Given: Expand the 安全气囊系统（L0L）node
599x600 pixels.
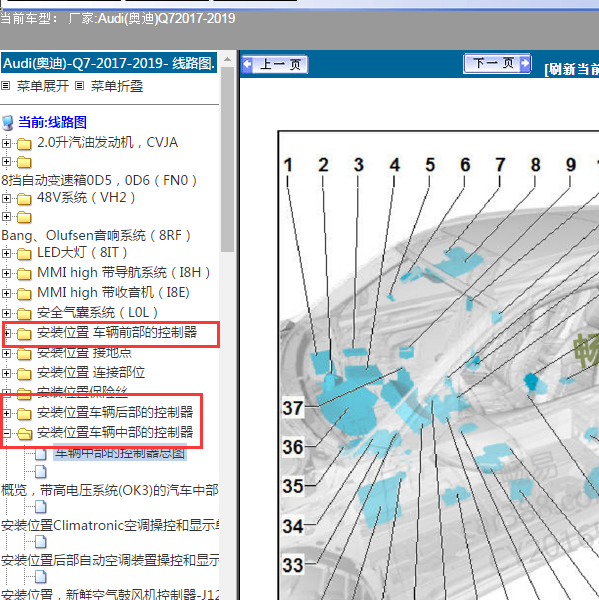Looking at the screenshot, I should (6, 313).
